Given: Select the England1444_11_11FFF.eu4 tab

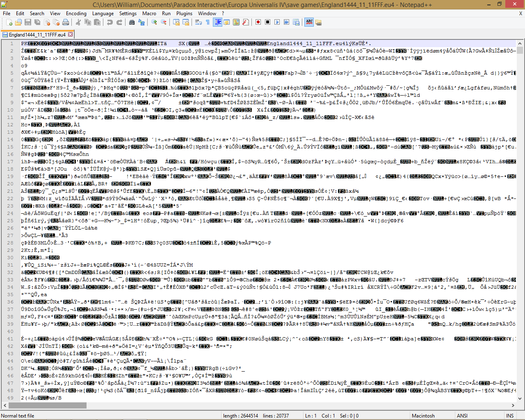Looking at the screenshot, I should (37, 35).
